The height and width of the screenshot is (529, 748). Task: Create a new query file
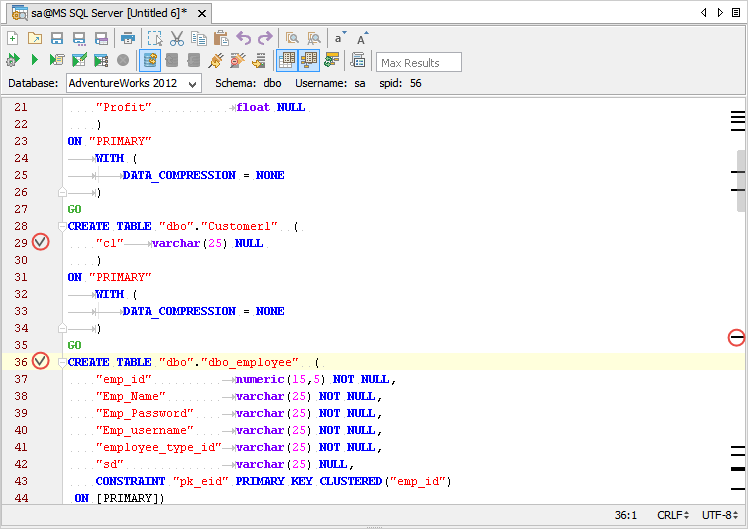coord(13,38)
